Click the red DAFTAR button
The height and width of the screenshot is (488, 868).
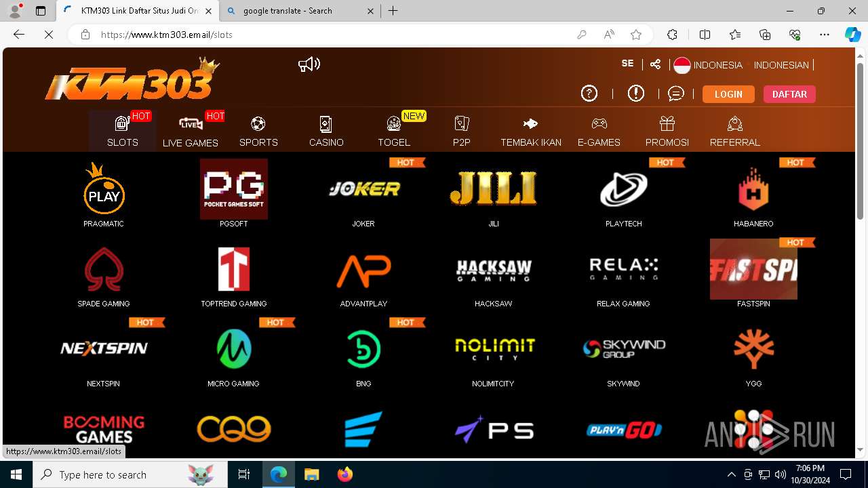tap(789, 94)
